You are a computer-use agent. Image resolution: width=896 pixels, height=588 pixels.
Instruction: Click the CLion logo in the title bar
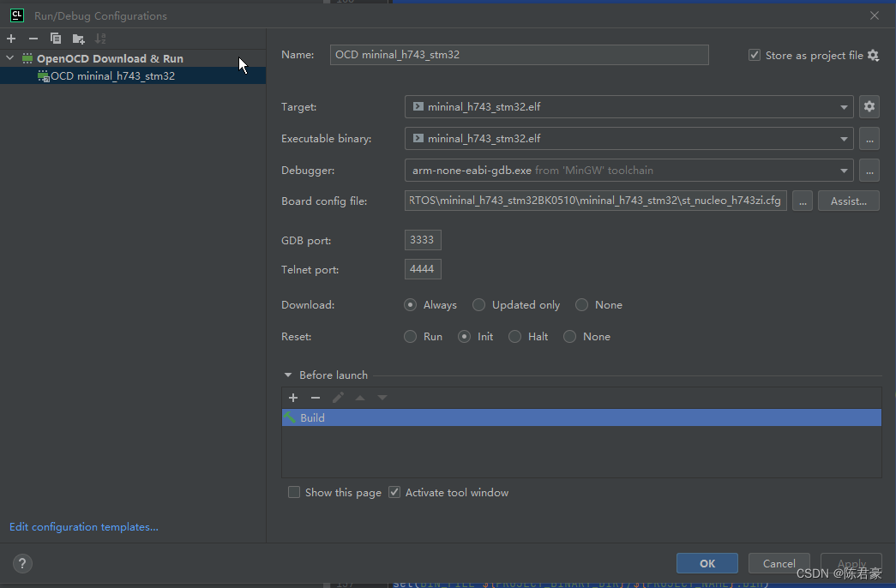17,15
